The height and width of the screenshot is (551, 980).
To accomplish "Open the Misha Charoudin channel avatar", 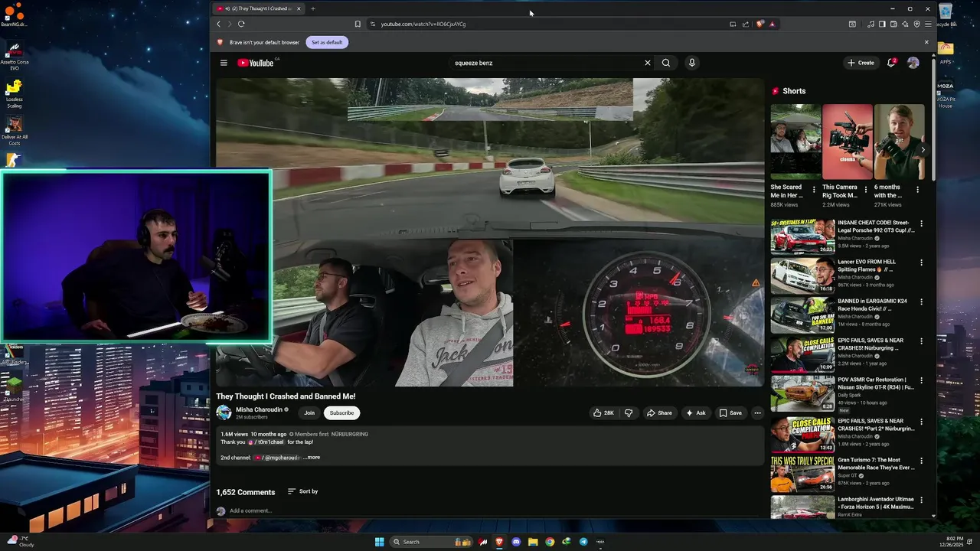I will click(x=224, y=412).
